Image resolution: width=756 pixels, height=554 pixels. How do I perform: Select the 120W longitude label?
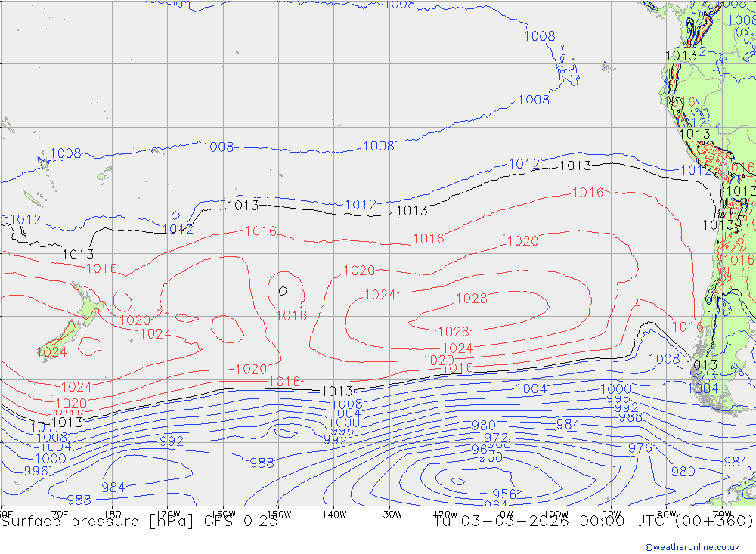coord(445,515)
